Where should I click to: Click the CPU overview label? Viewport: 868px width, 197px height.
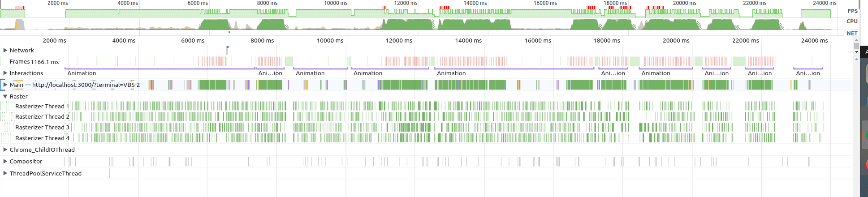point(852,21)
